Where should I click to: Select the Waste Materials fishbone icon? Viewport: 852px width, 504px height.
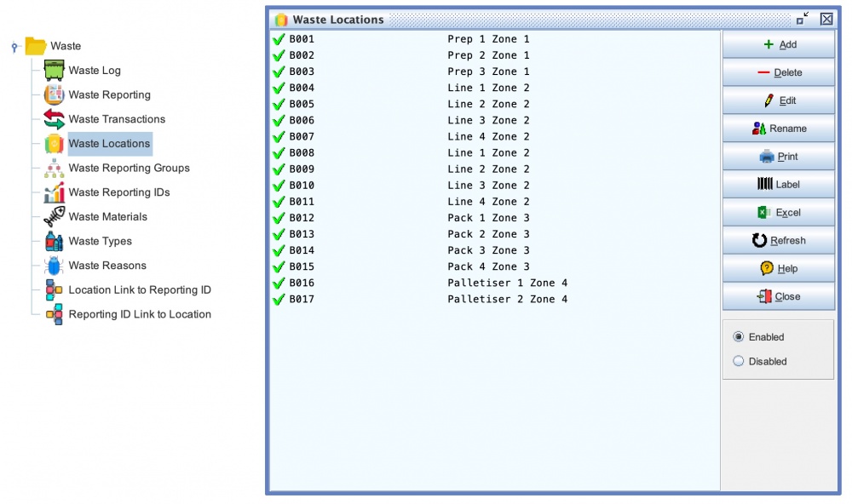[55, 216]
